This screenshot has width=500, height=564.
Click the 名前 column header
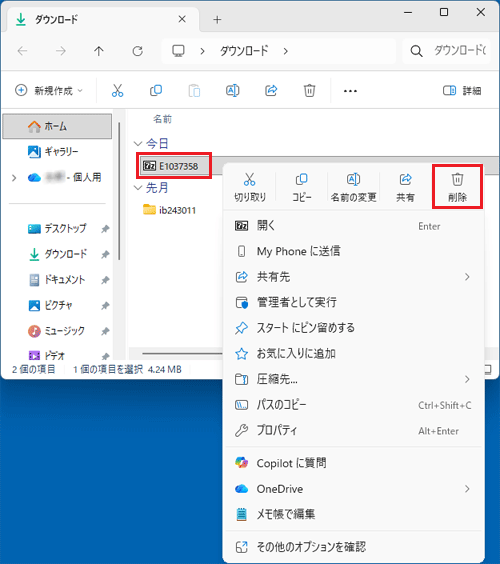(x=163, y=119)
